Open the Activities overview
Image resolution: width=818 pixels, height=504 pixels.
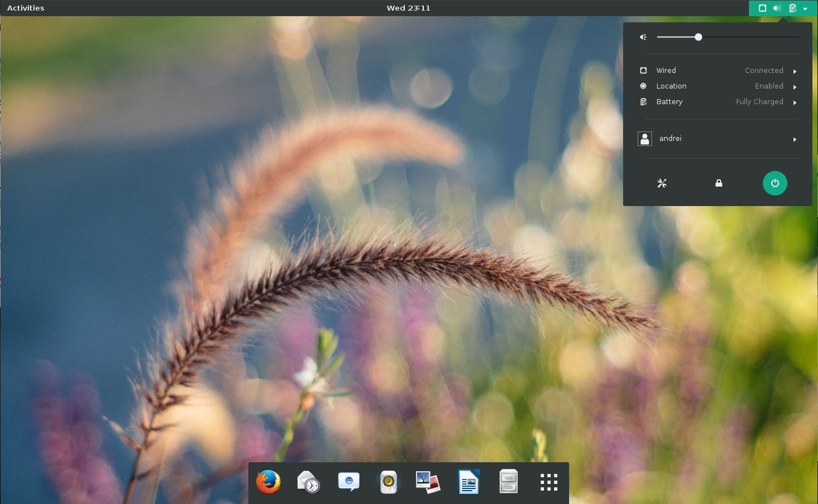(26, 8)
